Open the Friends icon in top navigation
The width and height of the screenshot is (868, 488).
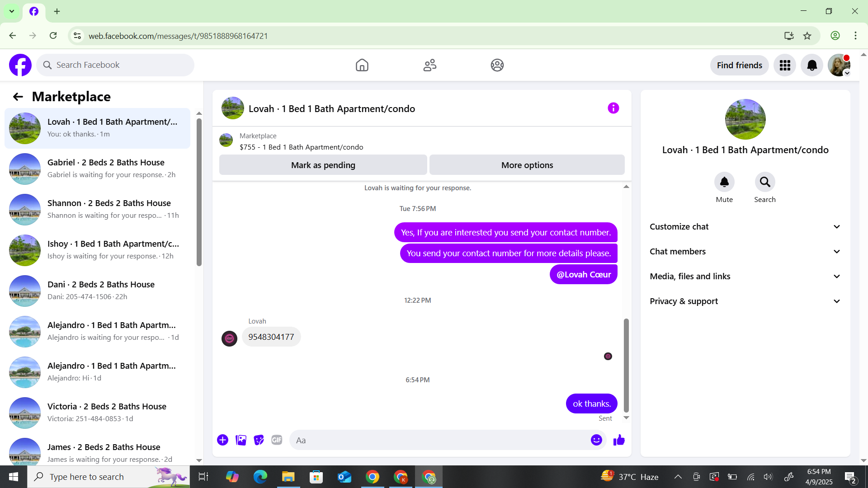(x=430, y=65)
